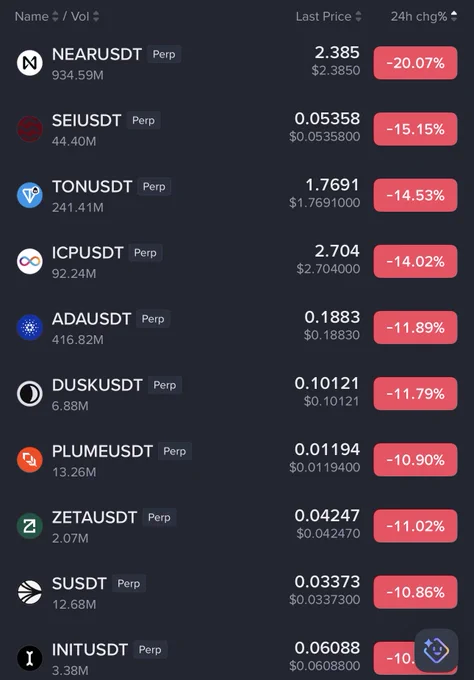Tap the ZETA green logo icon

click(x=29, y=526)
